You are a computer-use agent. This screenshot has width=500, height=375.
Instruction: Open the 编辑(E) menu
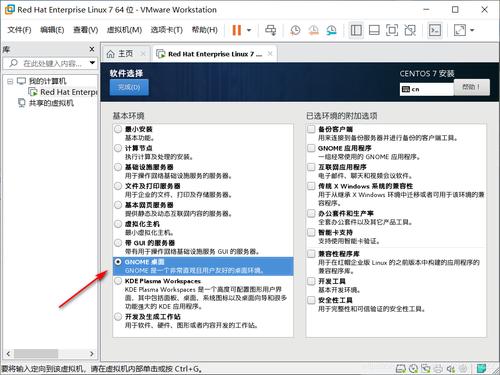pos(52,30)
